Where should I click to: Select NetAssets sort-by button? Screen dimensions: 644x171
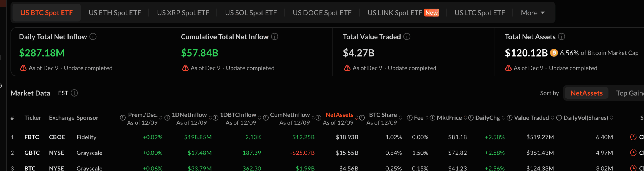pos(586,93)
